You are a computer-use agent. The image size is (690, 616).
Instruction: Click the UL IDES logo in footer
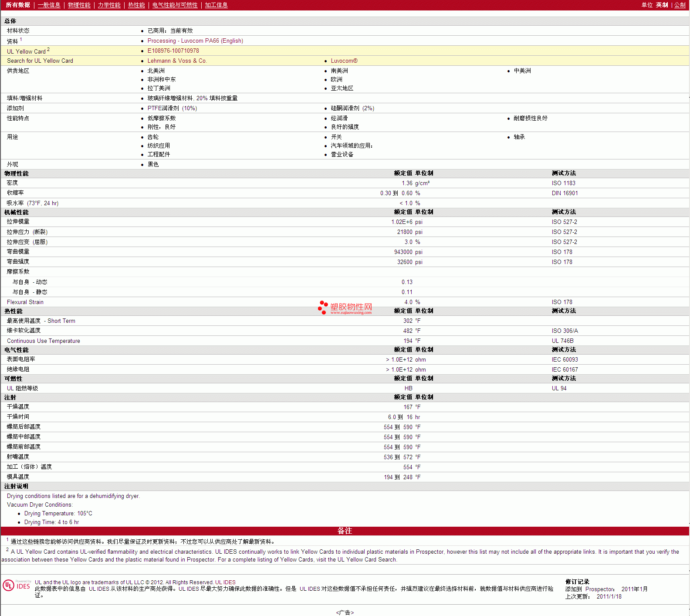coord(17,585)
